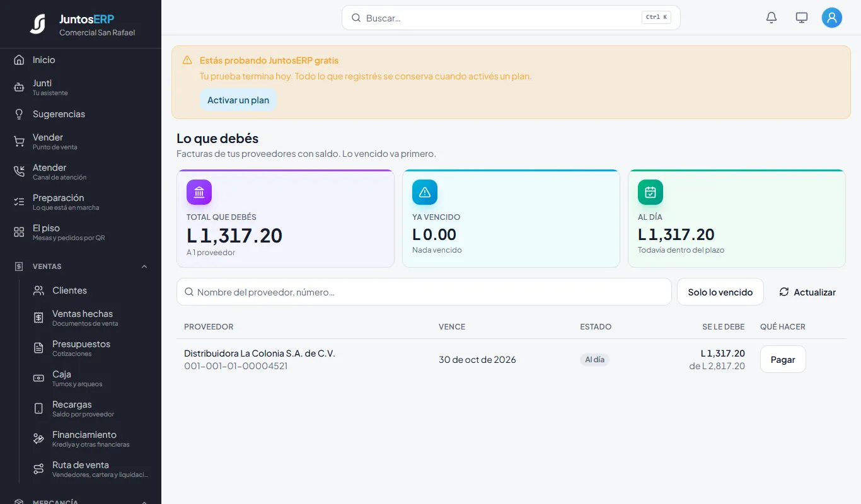Click the Clientes people icon

pyautogui.click(x=38, y=290)
